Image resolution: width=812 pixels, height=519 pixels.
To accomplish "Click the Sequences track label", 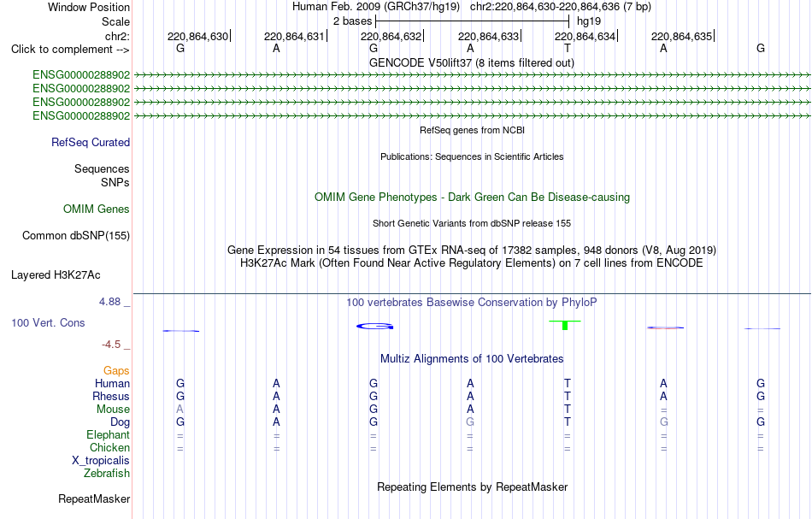I will click(x=102, y=168).
